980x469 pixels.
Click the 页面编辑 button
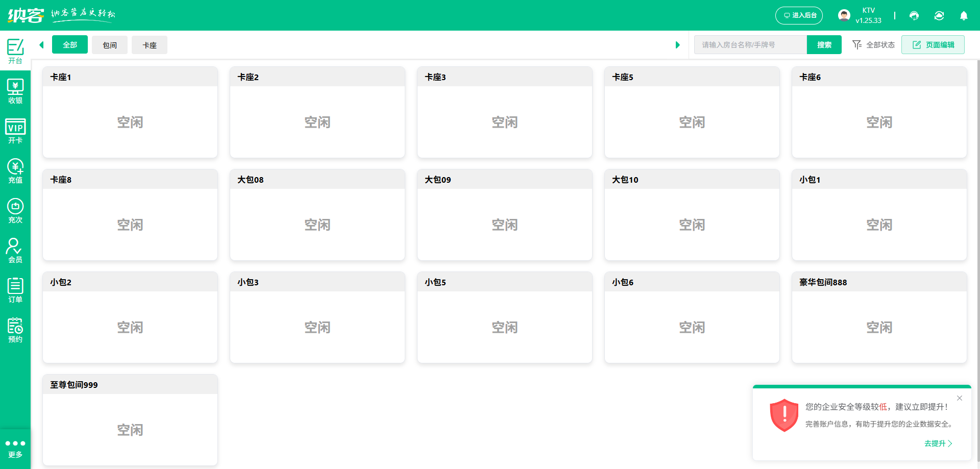pyautogui.click(x=933, y=45)
